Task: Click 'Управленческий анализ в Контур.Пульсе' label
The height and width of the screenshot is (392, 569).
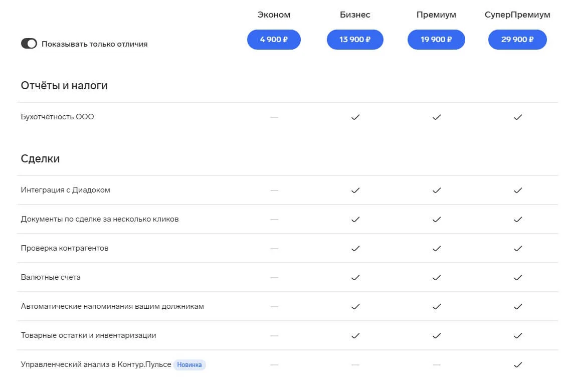Action: 96,365
